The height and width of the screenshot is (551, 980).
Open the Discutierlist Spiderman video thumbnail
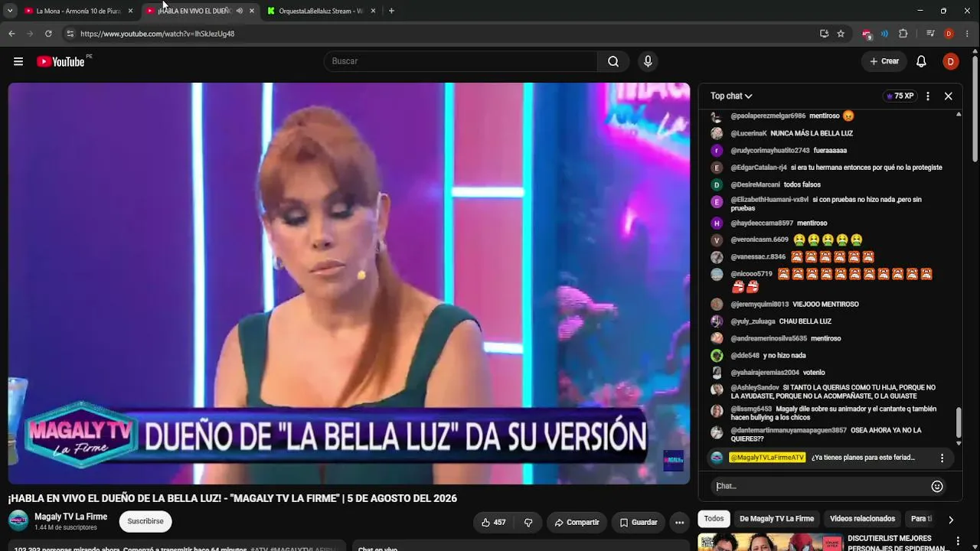pos(769,542)
